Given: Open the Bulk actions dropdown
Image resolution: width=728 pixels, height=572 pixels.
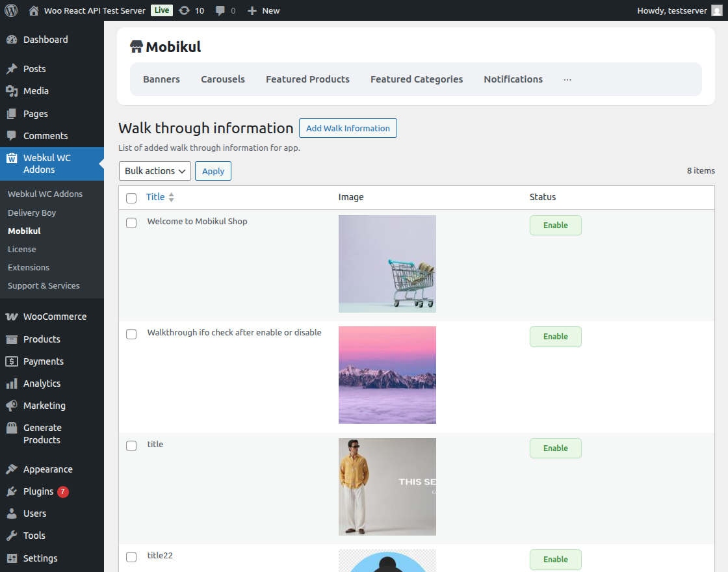Looking at the screenshot, I should (x=155, y=171).
